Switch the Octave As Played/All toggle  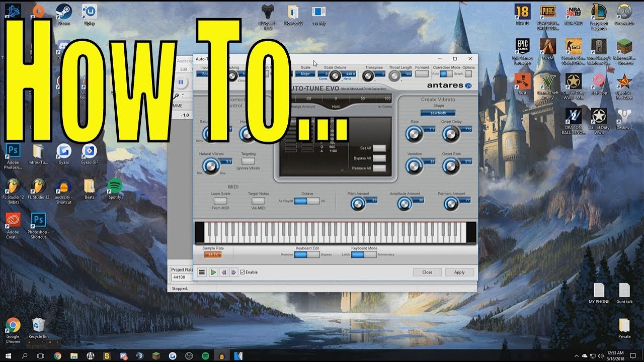(x=307, y=201)
